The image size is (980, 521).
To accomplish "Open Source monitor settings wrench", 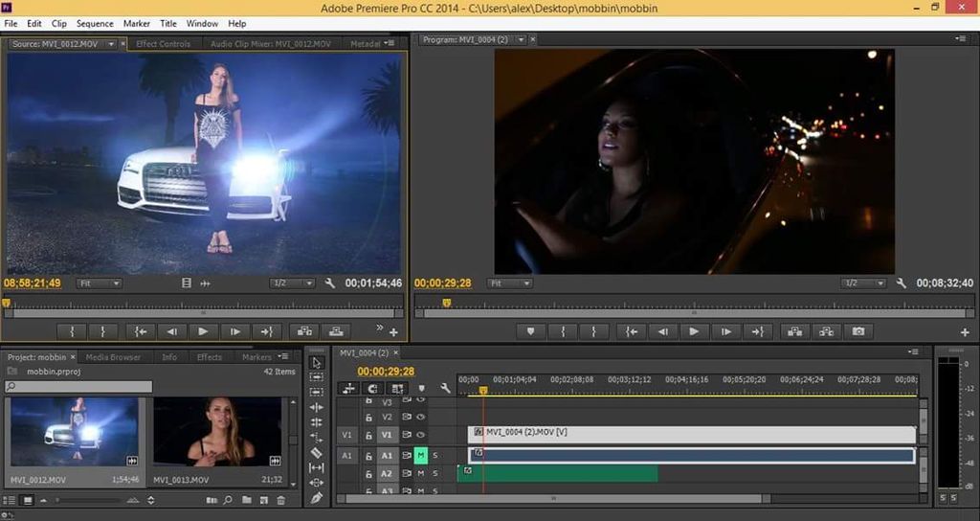I will point(330,283).
